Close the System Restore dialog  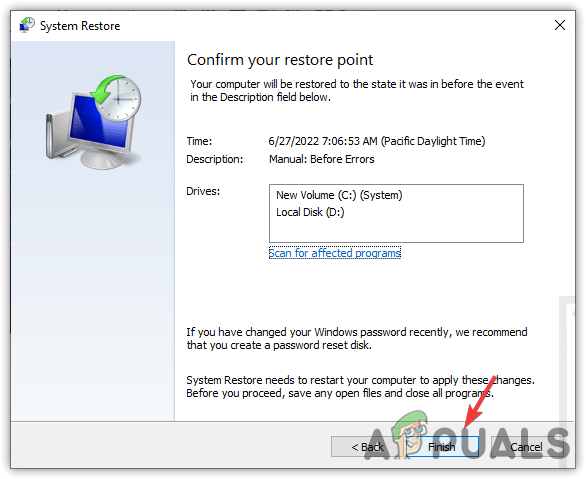click(559, 25)
